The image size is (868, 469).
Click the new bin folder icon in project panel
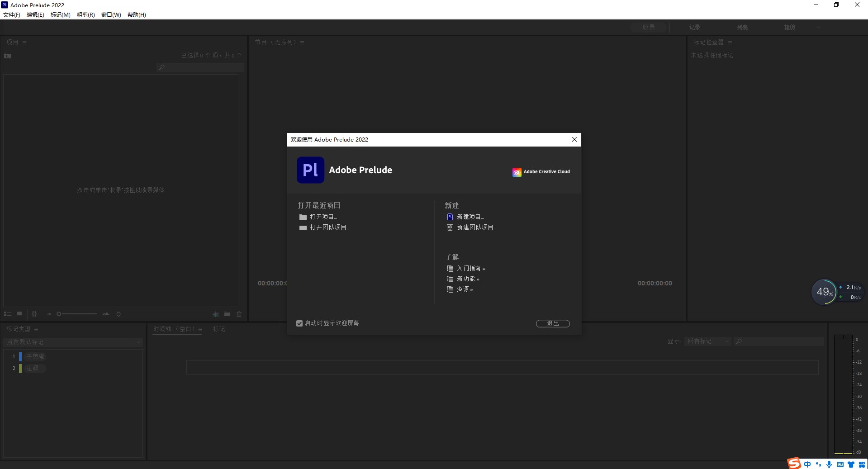pyautogui.click(x=227, y=314)
